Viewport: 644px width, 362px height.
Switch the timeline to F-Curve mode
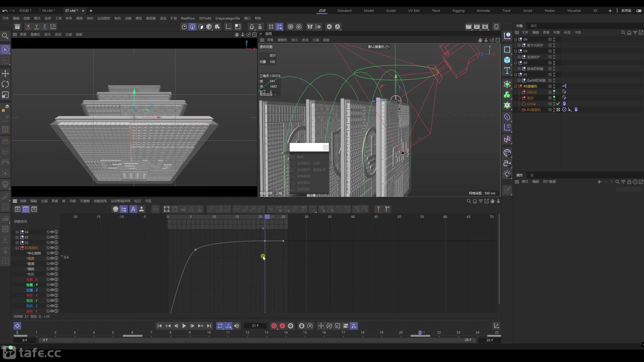tap(26, 209)
